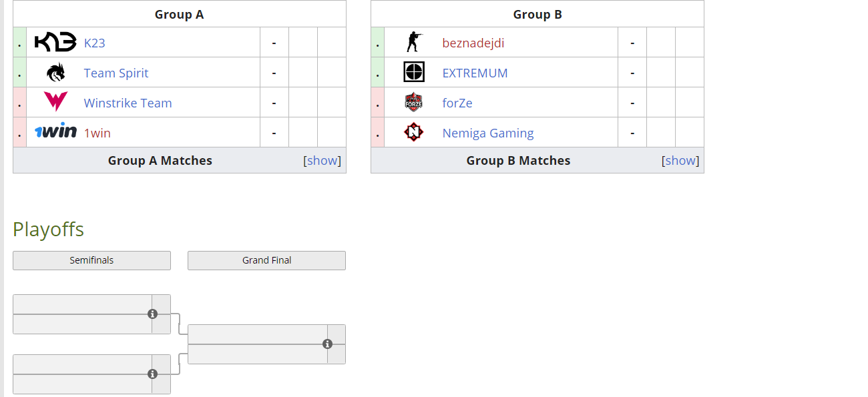Click the Winstrike Team pink logo
Screen dimensions: 868x397
(55, 102)
